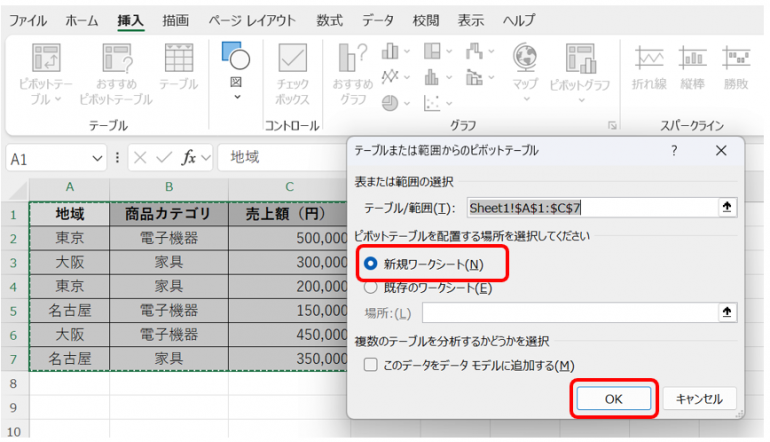Click the dialog help question mark
770x442 pixels.
tap(674, 150)
